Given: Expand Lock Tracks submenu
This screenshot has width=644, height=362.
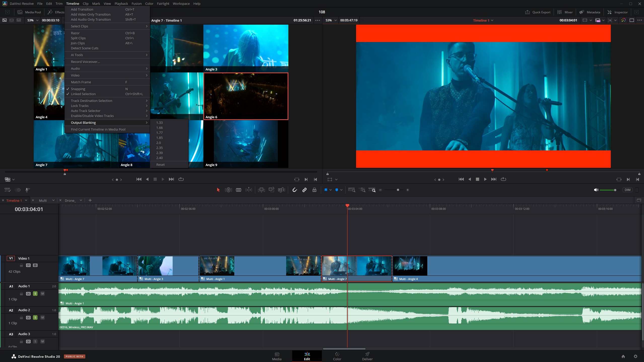Looking at the screenshot, I should (107, 106).
